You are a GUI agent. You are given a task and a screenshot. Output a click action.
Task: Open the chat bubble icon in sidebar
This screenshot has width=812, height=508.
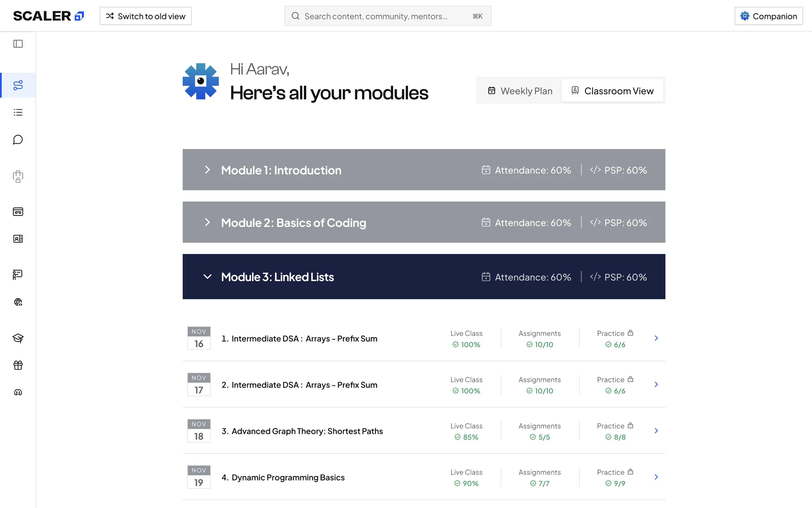(18, 140)
